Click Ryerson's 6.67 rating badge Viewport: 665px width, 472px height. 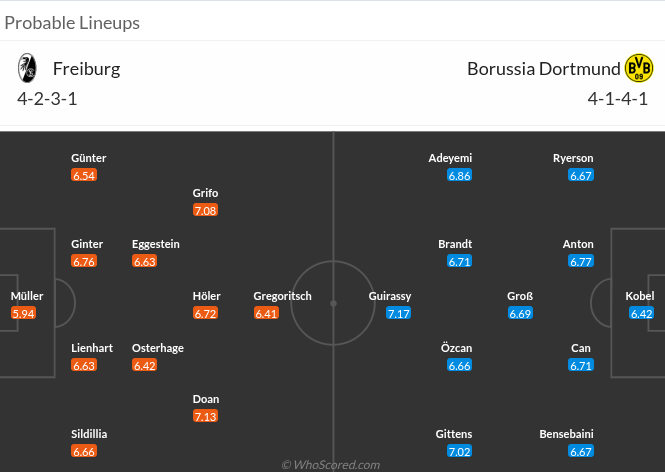coord(581,175)
